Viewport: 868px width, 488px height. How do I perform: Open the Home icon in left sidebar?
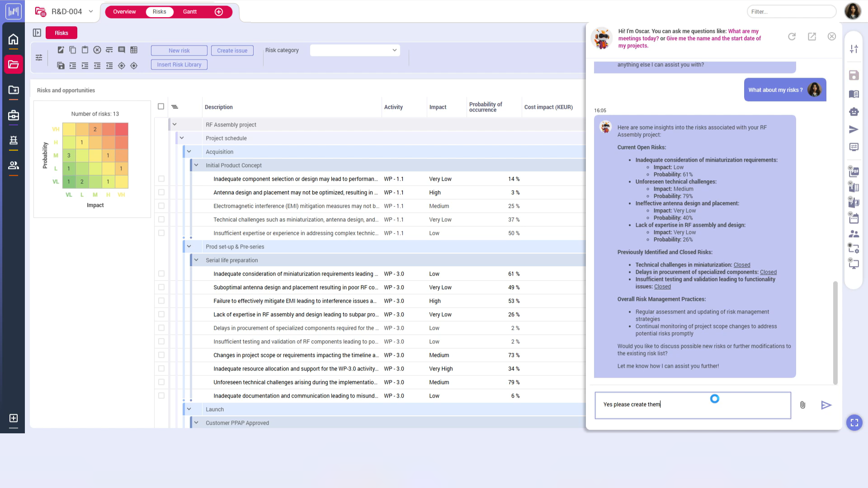[13, 39]
